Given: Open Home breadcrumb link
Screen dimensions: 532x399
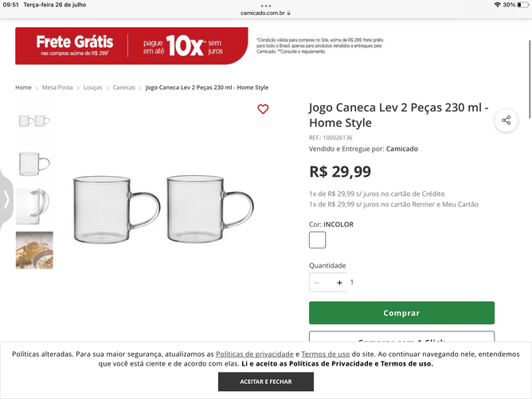Looking at the screenshot, I should tap(23, 88).
